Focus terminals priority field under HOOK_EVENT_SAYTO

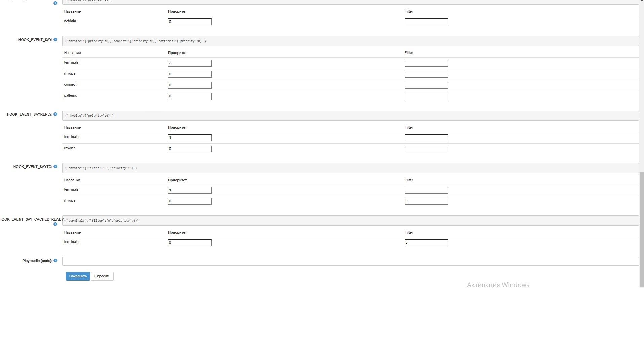point(190,190)
